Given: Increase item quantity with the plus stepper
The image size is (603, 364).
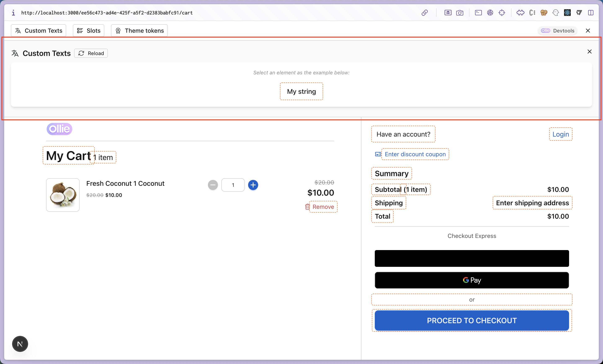Looking at the screenshot, I should [253, 185].
